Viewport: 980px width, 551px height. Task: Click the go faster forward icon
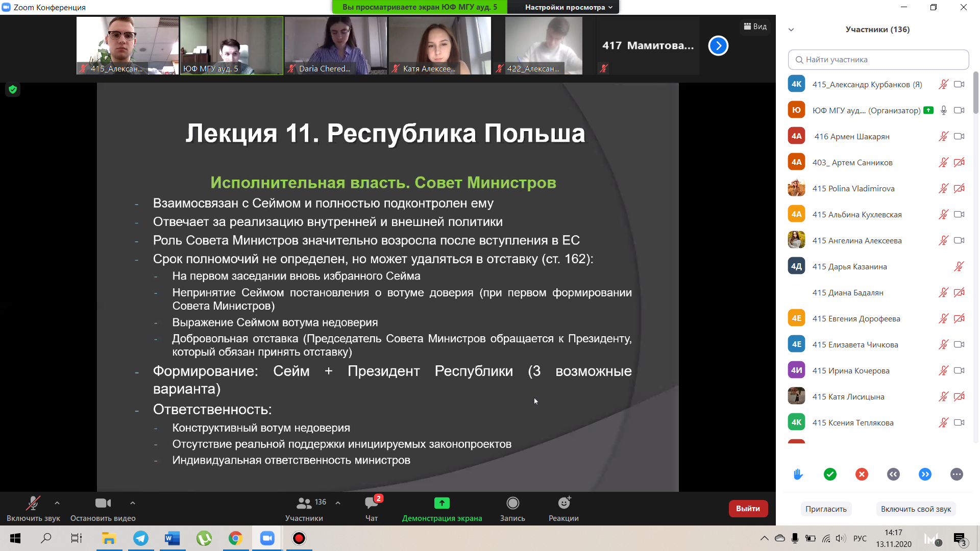(x=925, y=474)
